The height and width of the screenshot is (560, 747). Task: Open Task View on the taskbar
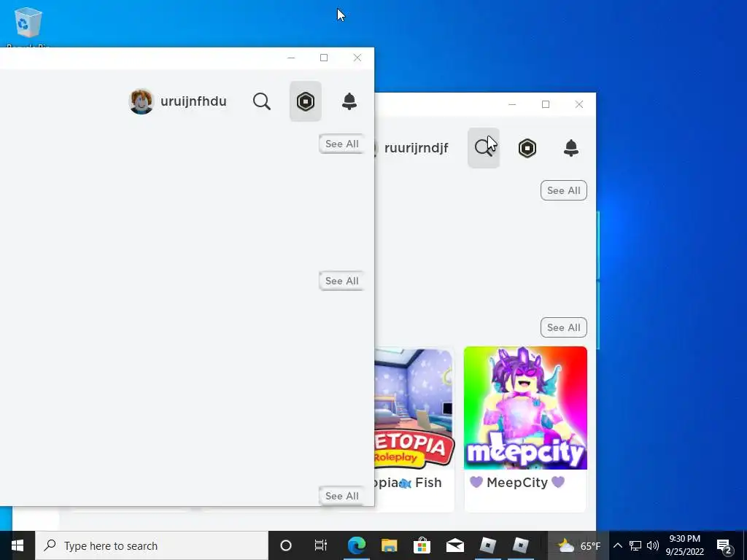coord(321,545)
